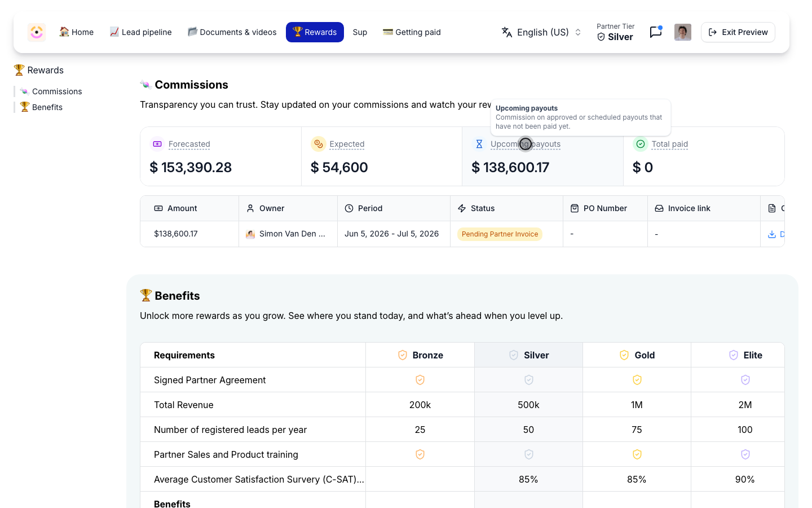Go to the Home tab

pos(77,32)
